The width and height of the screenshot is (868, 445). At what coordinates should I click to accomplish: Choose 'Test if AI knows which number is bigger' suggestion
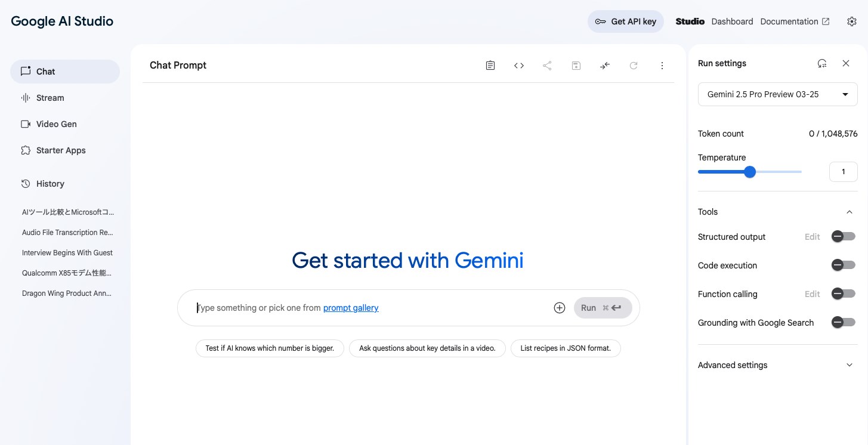tap(270, 348)
